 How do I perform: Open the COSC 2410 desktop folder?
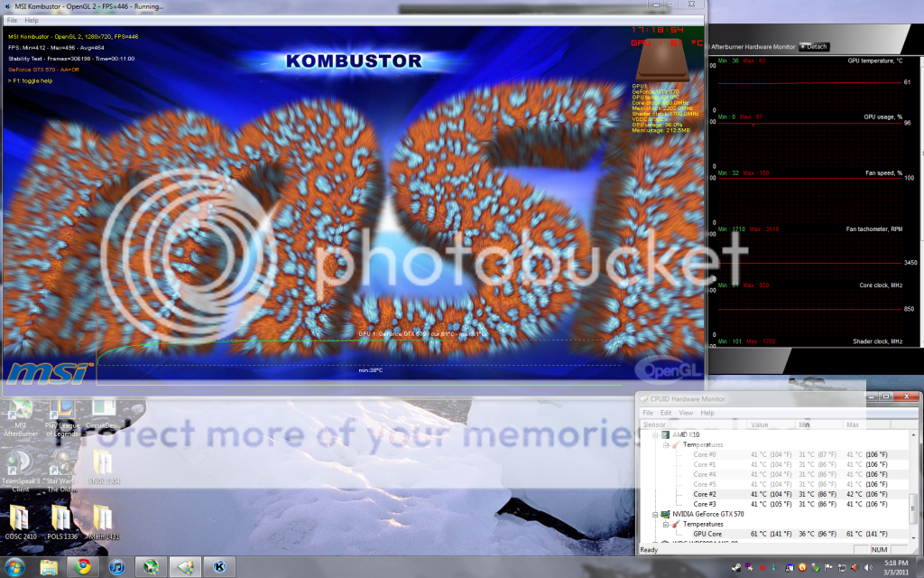(21, 522)
